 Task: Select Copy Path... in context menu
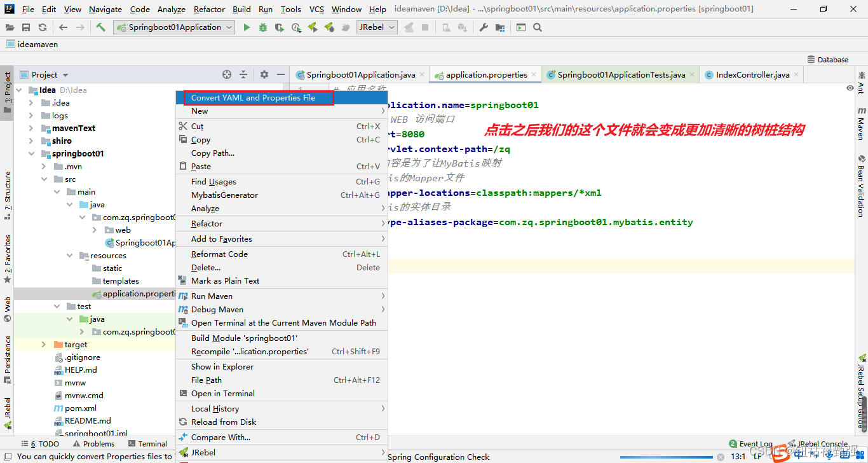click(281, 153)
